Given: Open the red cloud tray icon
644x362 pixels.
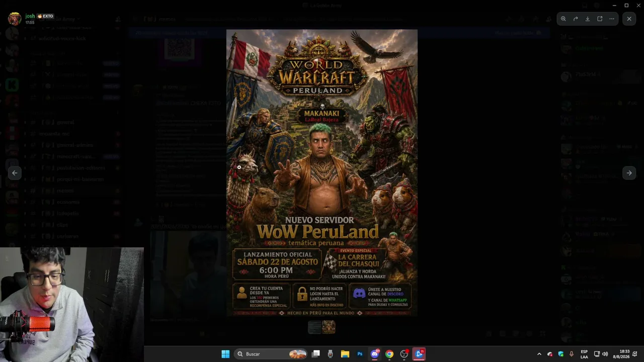Looking at the screenshot, I should [x=550, y=354].
